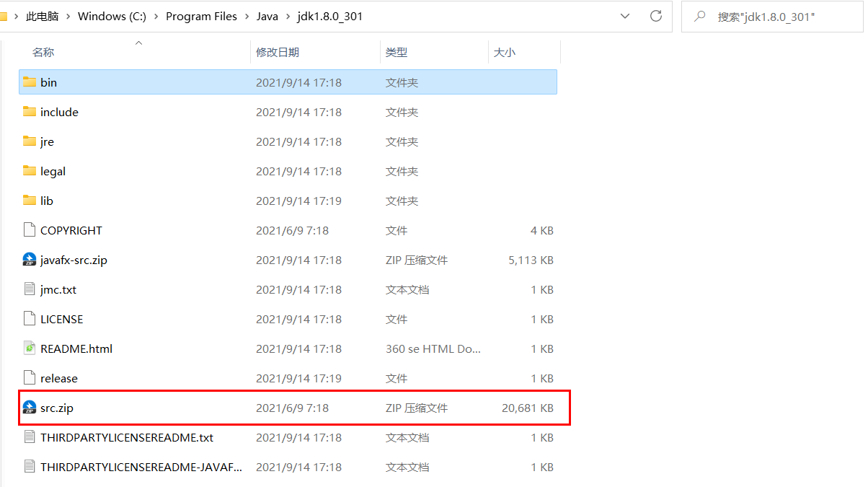Select the src.zip file name
Viewport: 868px width, 487px height.
pos(57,408)
